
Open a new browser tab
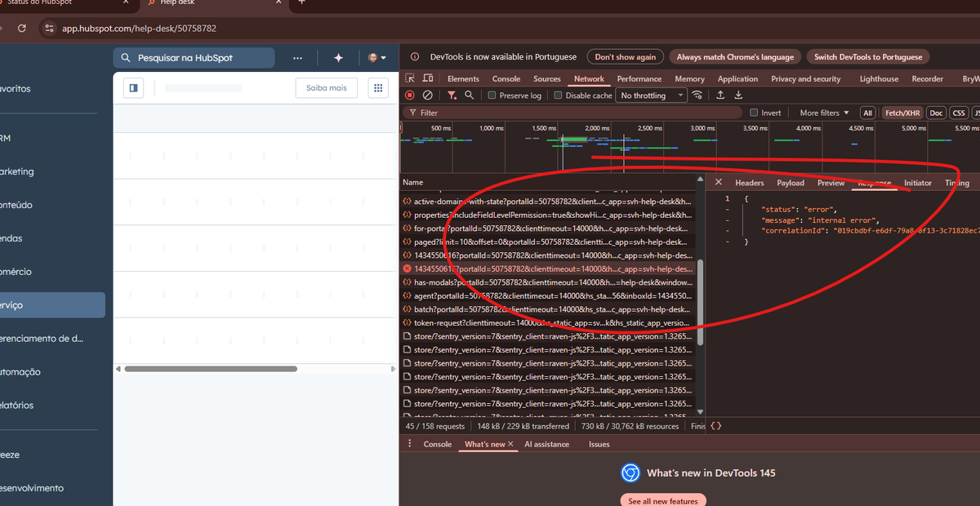pyautogui.click(x=301, y=2)
